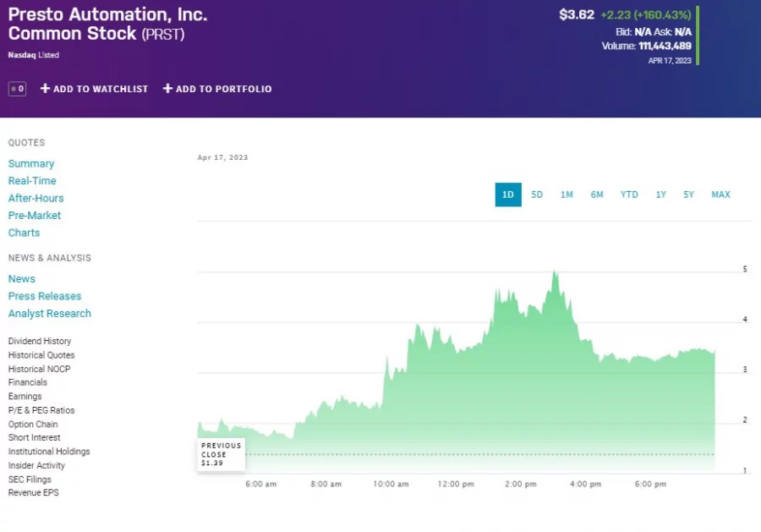This screenshot has width=761, height=532.
Task: Open the Pre-Market quotes page
Action: (35, 215)
